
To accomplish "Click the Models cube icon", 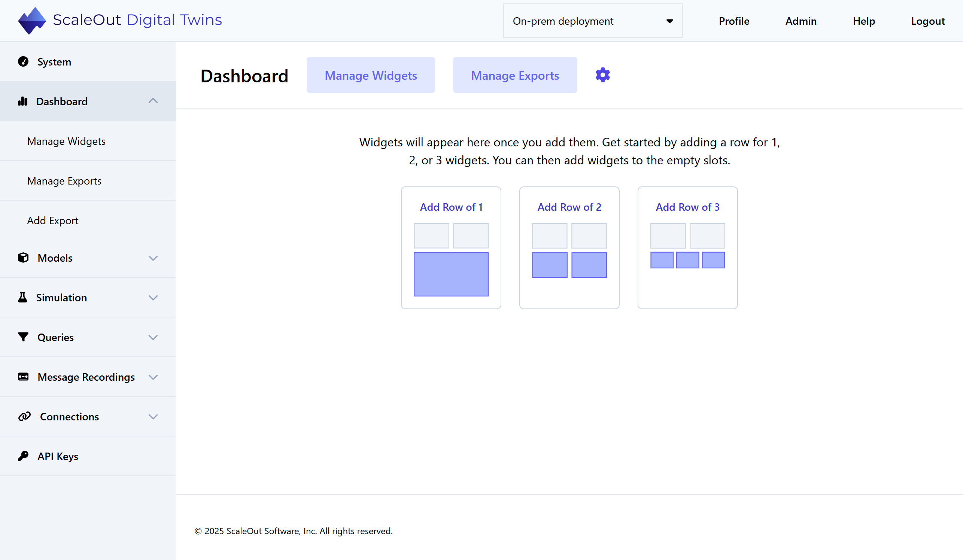I will point(23,258).
